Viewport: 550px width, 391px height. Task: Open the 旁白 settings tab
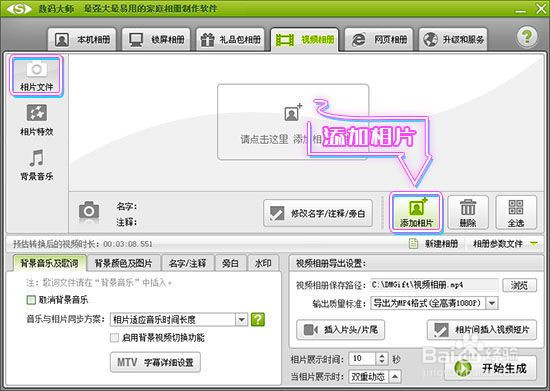click(230, 263)
